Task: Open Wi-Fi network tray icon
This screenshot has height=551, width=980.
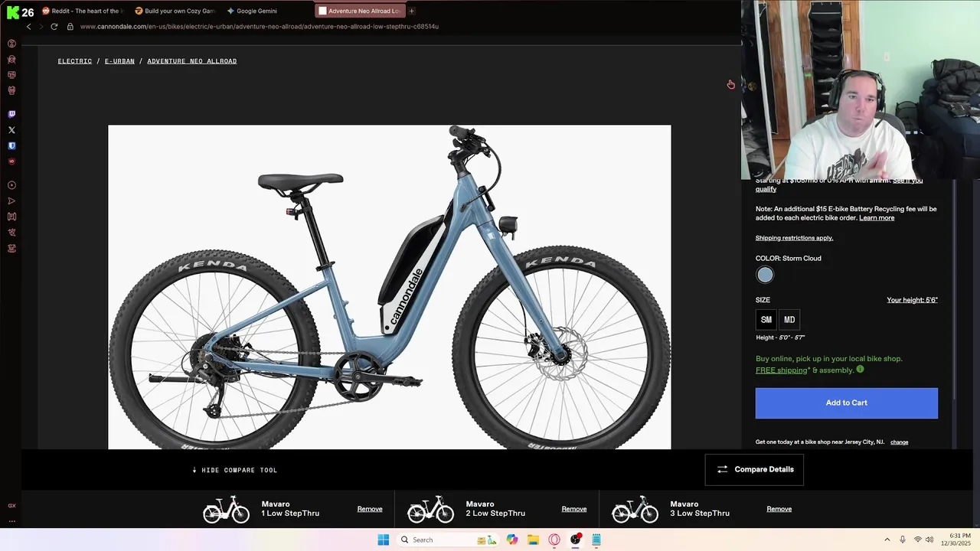Action: 917,540
